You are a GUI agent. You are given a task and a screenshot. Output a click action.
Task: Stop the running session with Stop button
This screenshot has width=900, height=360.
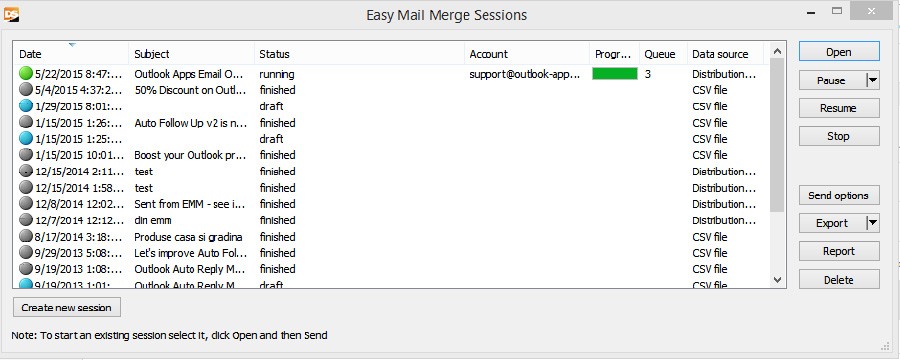coord(839,136)
